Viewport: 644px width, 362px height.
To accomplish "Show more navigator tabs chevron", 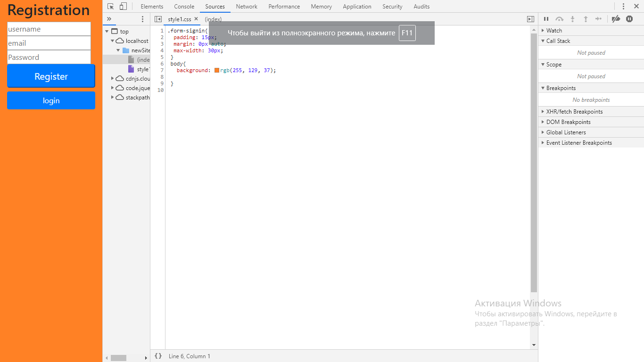I will 109,19.
